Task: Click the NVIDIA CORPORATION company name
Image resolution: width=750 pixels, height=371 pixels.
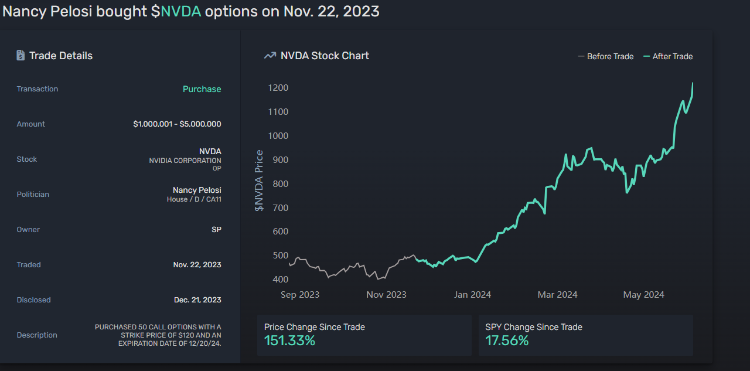Action: coord(185,161)
